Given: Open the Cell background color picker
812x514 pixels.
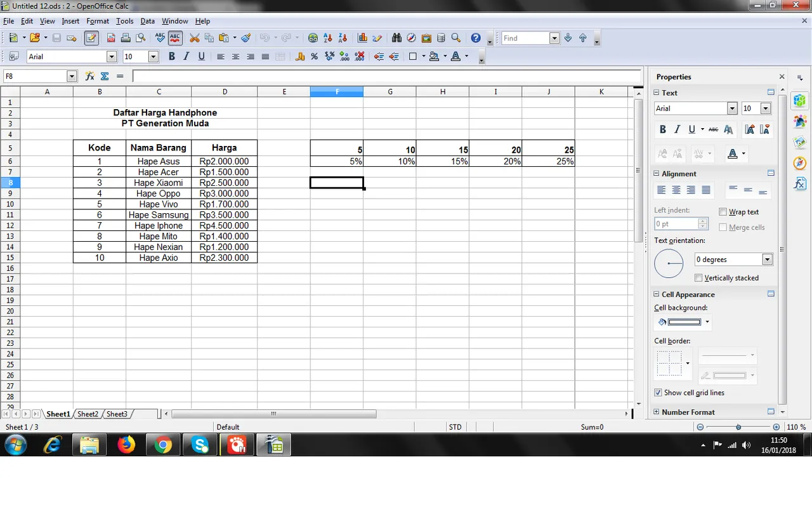Looking at the screenshot, I should click(x=707, y=322).
